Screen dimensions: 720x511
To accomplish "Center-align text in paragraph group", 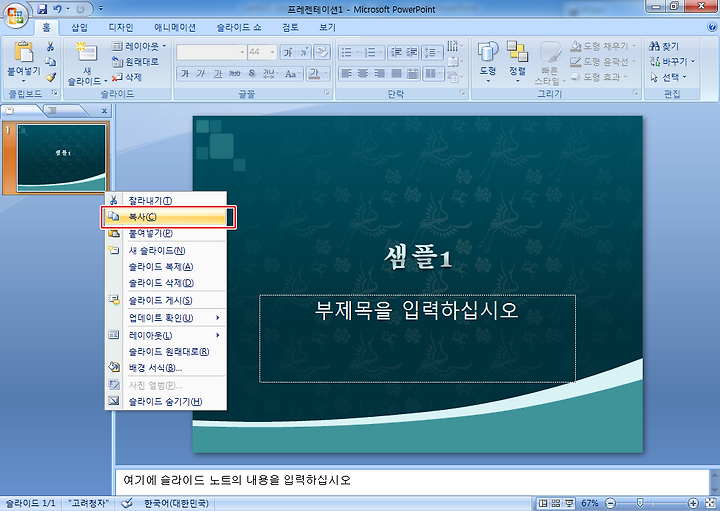I will 363,73.
